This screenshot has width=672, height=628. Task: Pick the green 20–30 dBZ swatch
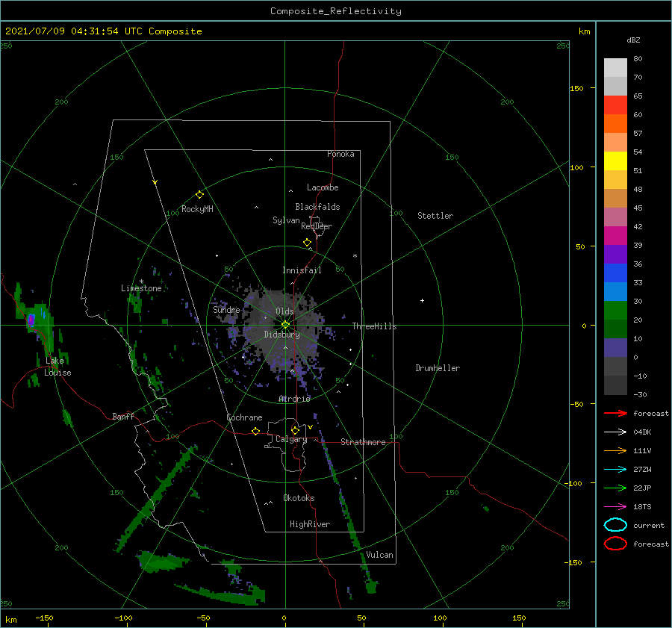tap(615, 311)
